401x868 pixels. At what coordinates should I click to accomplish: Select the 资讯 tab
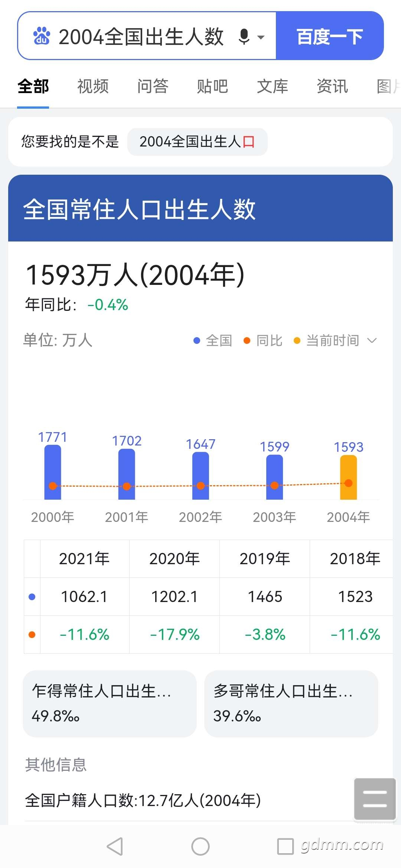click(x=332, y=86)
